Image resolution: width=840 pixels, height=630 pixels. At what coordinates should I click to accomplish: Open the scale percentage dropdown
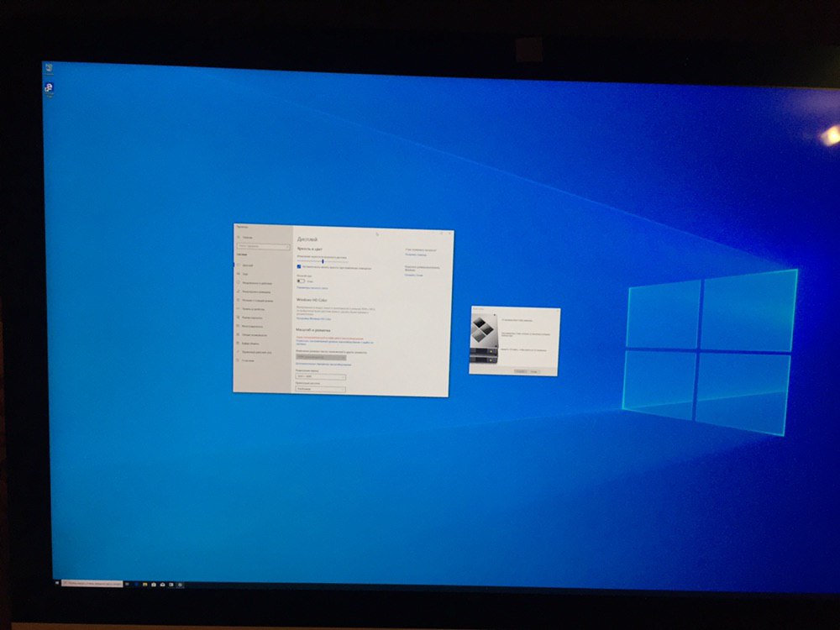click(321, 357)
